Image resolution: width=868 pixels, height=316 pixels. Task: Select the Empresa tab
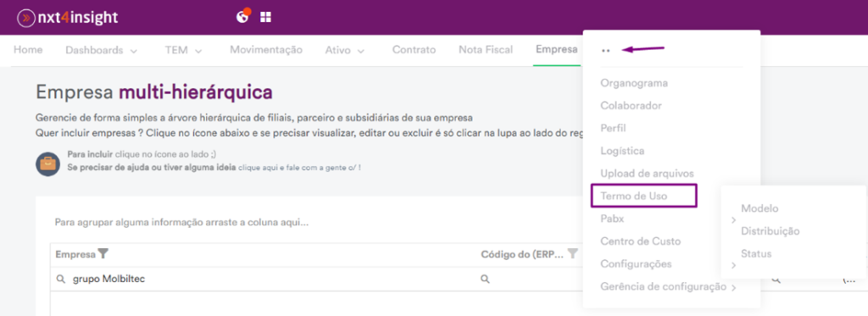click(x=556, y=49)
